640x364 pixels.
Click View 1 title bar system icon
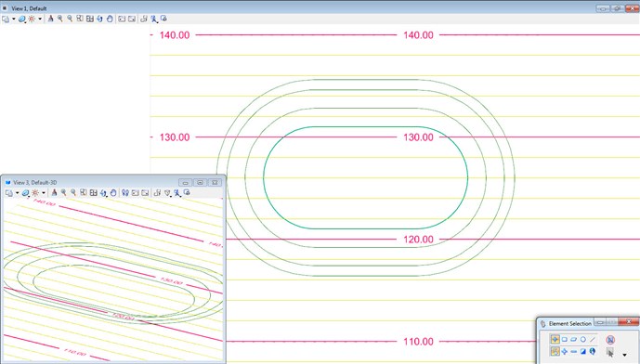(x=5, y=7)
